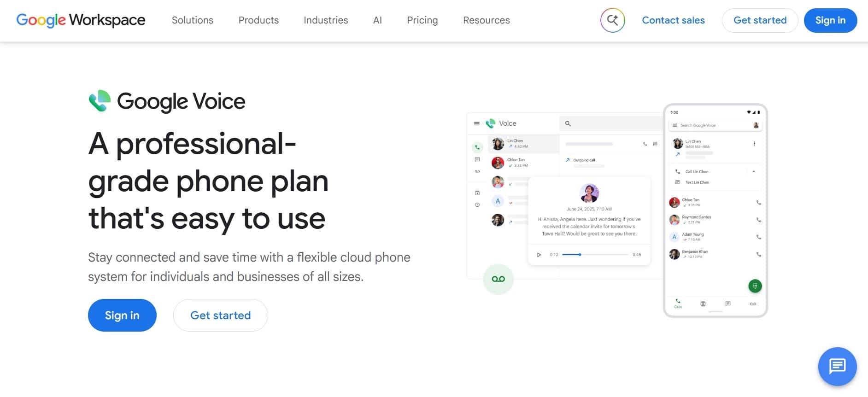Call Adam Young via phone icon
The height and width of the screenshot is (397, 868).
coord(758,237)
